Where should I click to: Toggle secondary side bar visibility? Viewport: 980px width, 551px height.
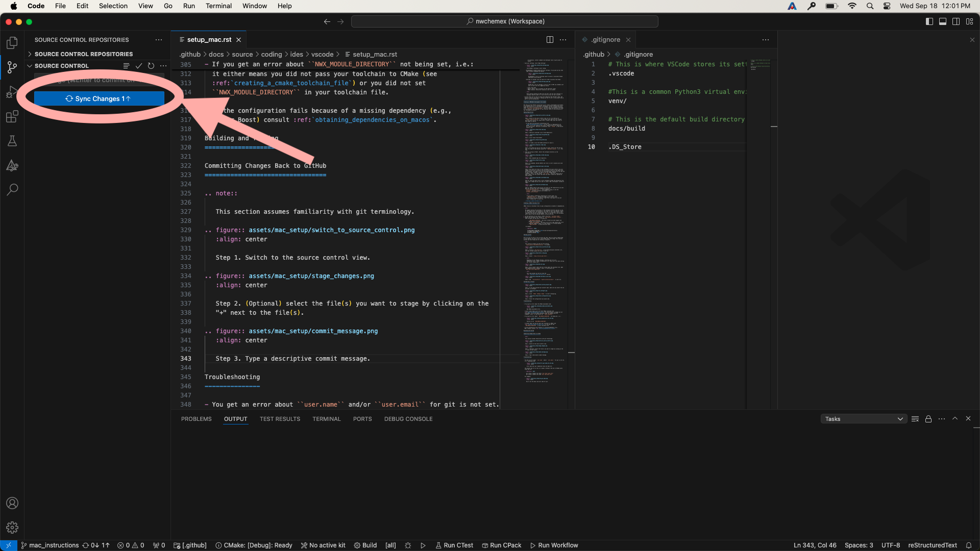tap(956, 21)
